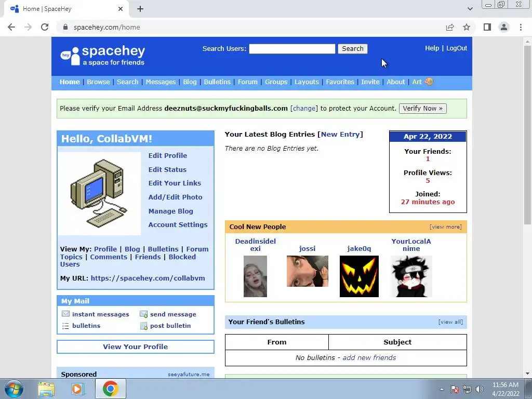Close the Home | SpaceHey tab
Viewport: 532px width, 399px height.
[x=121, y=9]
